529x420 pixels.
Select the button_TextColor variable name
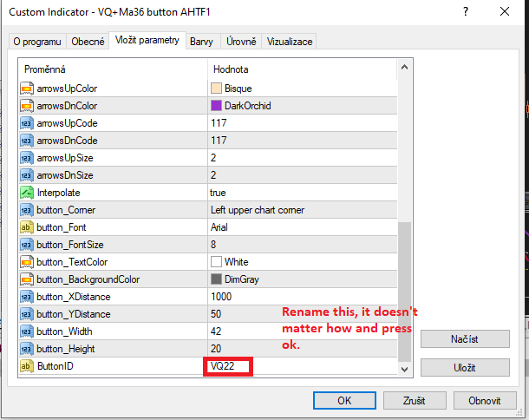click(72, 262)
